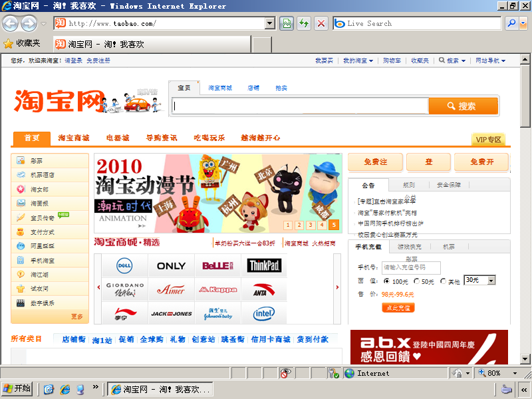Click the 试衣间 t-shirt sidebar icon
The width and height of the screenshot is (532, 399).
tap(21, 289)
